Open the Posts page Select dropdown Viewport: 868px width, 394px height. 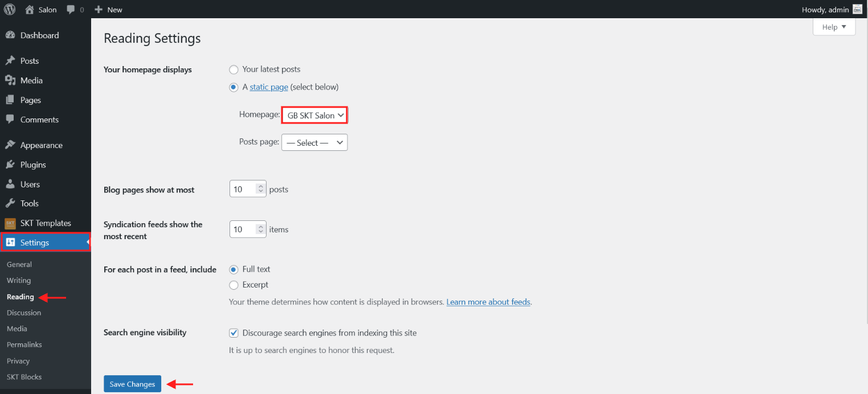[x=314, y=142]
